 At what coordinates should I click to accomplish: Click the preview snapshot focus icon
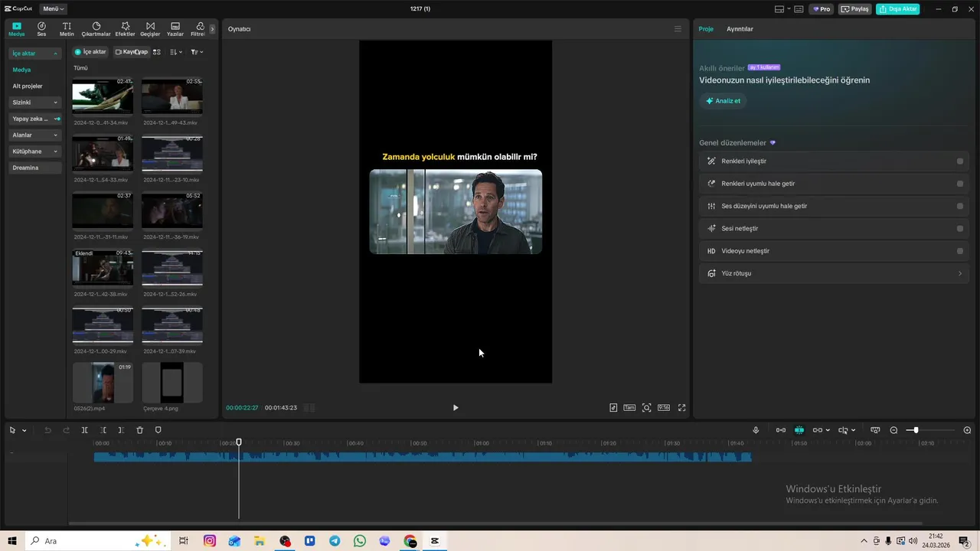coord(647,408)
